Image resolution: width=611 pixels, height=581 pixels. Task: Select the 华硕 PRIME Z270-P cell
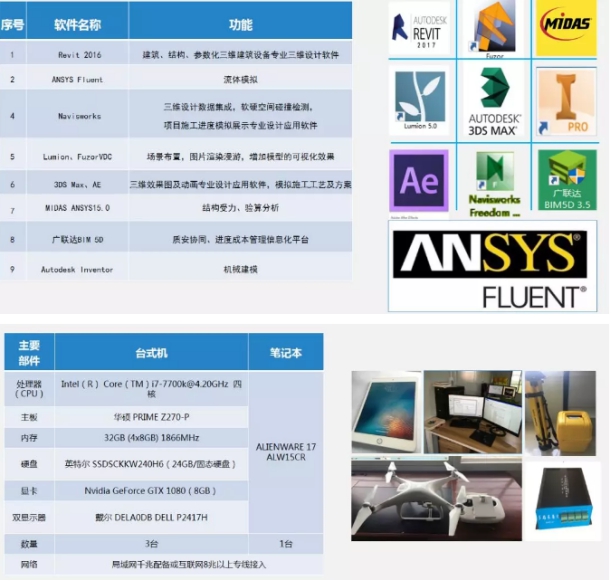(x=151, y=417)
